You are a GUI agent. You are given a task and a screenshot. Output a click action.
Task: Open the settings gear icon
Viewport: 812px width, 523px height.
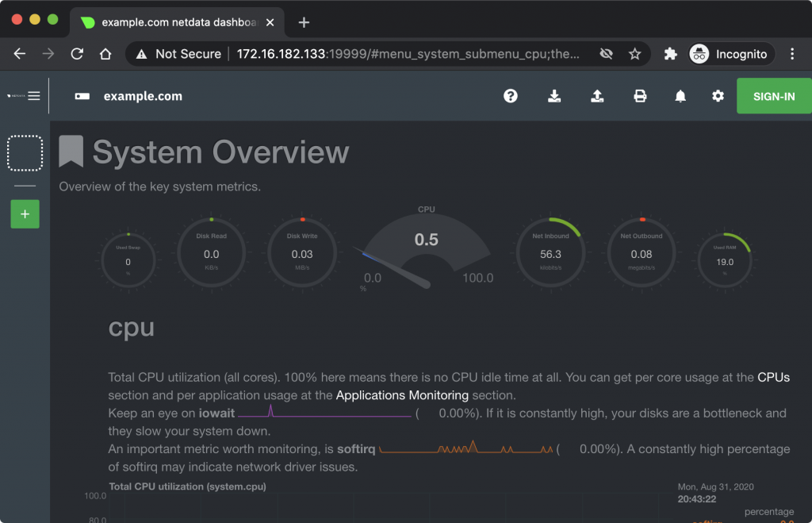pos(718,96)
